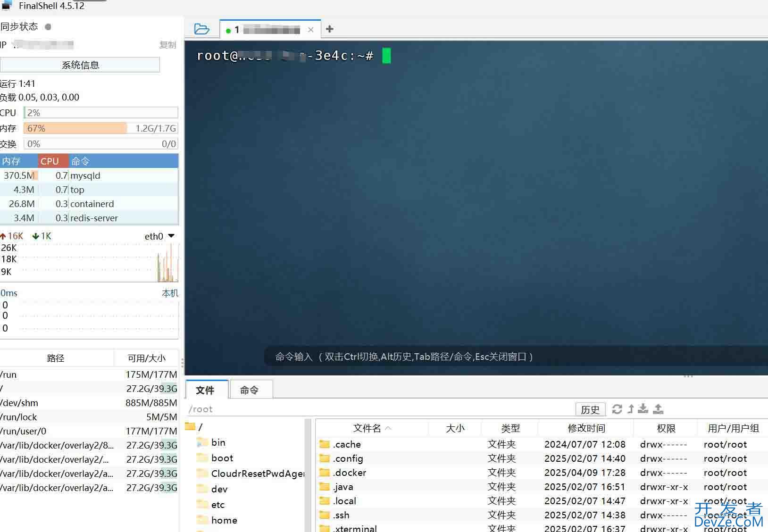Image resolution: width=768 pixels, height=532 pixels.
Task: Open the 历史 path history button
Action: 590,409
